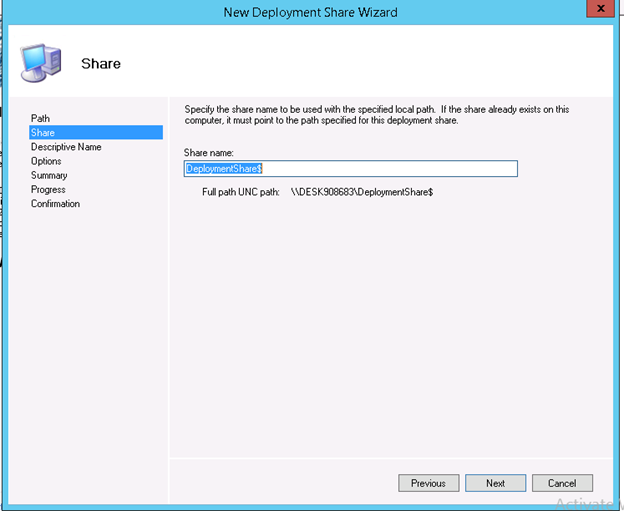Select the Path step in the wizard sidebar
This screenshot has width=624, height=511.
tap(40, 118)
